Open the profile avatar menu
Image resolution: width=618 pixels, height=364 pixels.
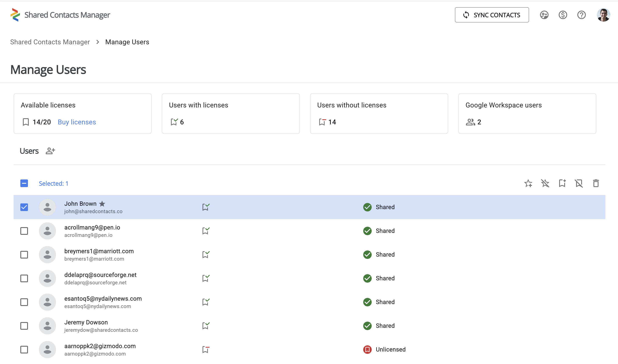click(x=604, y=15)
